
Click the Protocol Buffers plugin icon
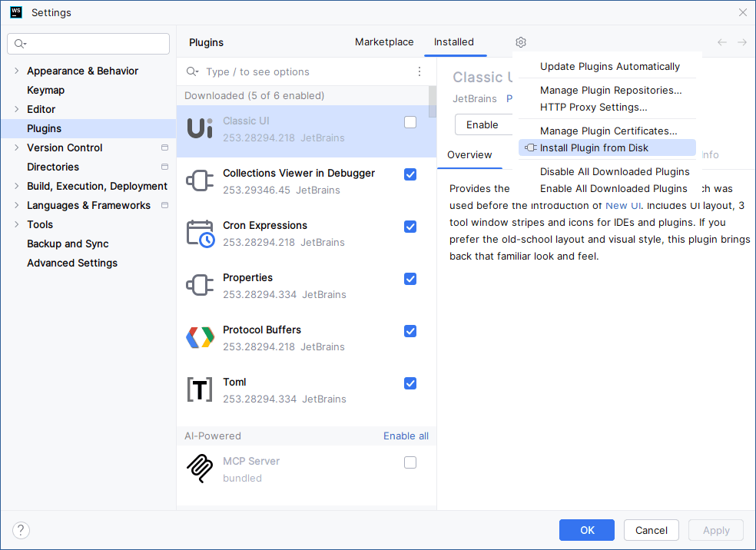200,338
